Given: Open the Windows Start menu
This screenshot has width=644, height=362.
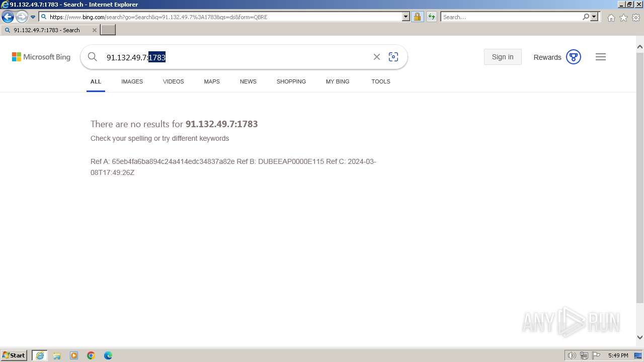Looking at the screenshot, I should tap(14, 355).
